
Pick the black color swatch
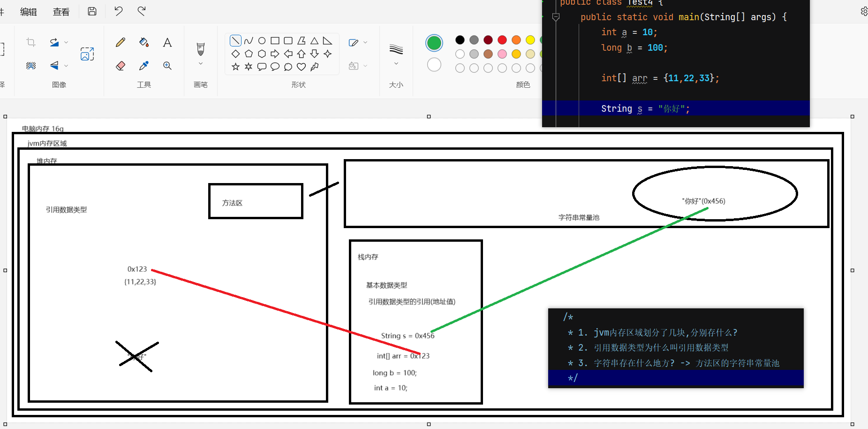click(x=460, y=40)
